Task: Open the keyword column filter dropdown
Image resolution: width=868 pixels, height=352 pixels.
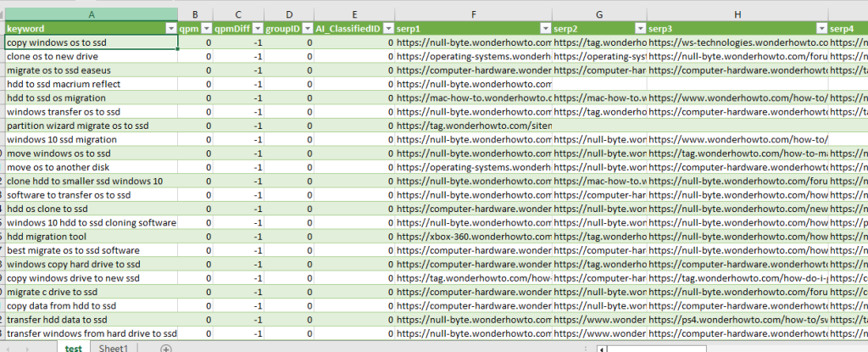Action: click(x=170, y=28)
